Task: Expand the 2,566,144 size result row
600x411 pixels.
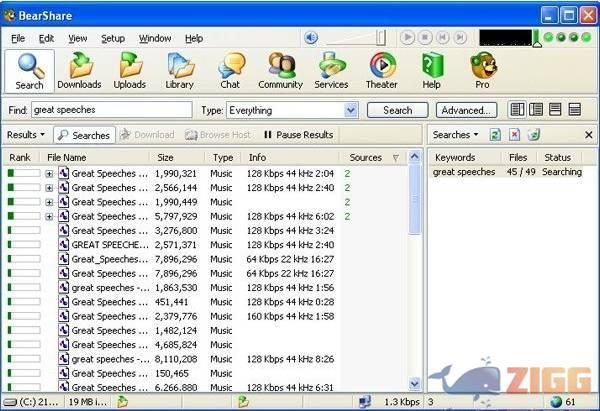Action: 49,188
